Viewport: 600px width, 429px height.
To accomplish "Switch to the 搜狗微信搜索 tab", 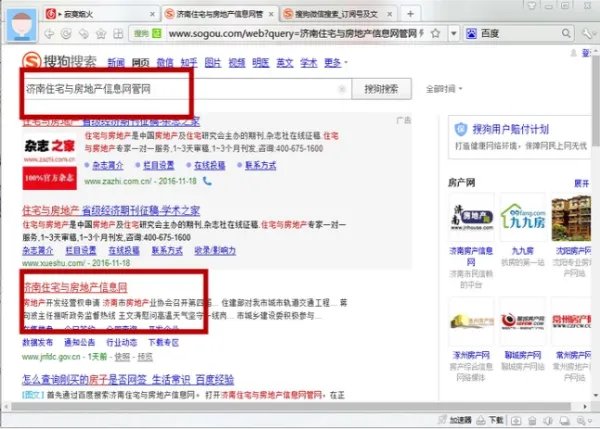I will (338, 15).
